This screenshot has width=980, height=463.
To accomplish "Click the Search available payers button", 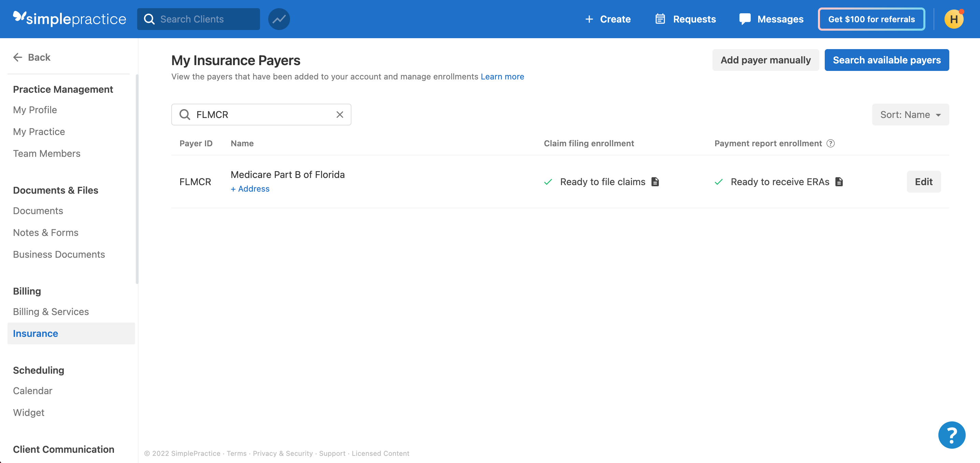I will coord(887,60).
